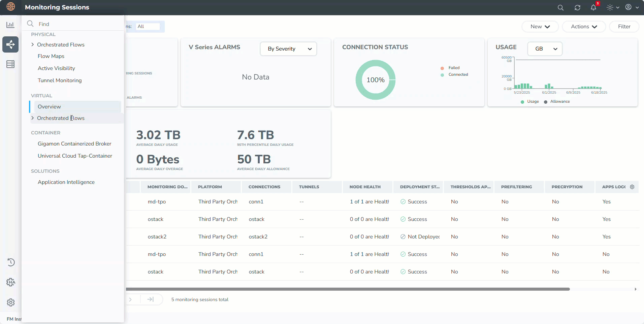Image resolution: width=644 pixels, height=324 pixels.
Task: Open the history clock icon in sidebar
Action: [11, 262]
